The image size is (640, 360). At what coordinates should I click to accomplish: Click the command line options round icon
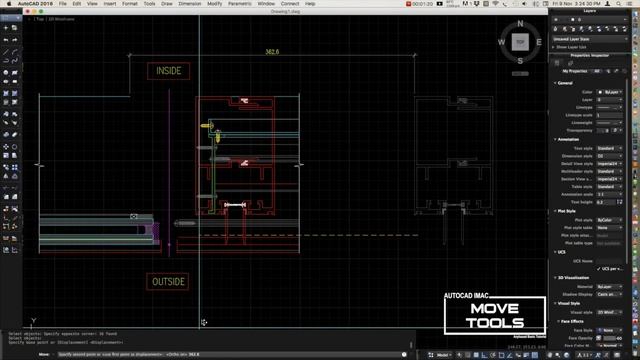click(404, 355)
